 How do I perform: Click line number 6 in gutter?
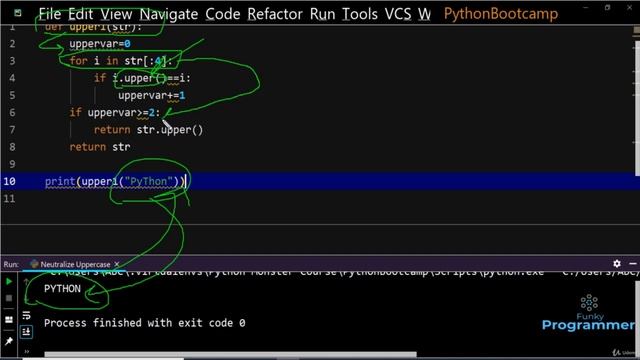pyautogui.click(x=12, y=112)
